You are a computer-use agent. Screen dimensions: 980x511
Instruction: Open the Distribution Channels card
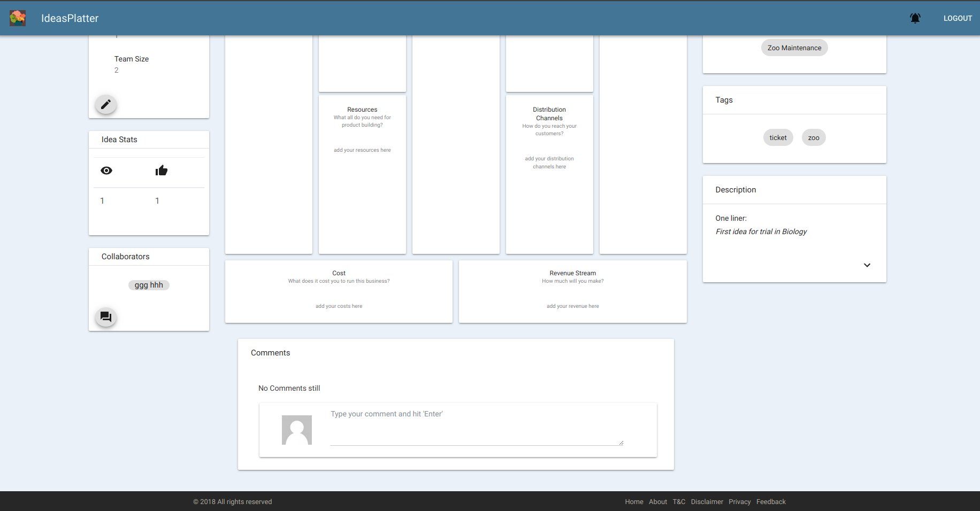pyautogui.click(x=549, y=174)
